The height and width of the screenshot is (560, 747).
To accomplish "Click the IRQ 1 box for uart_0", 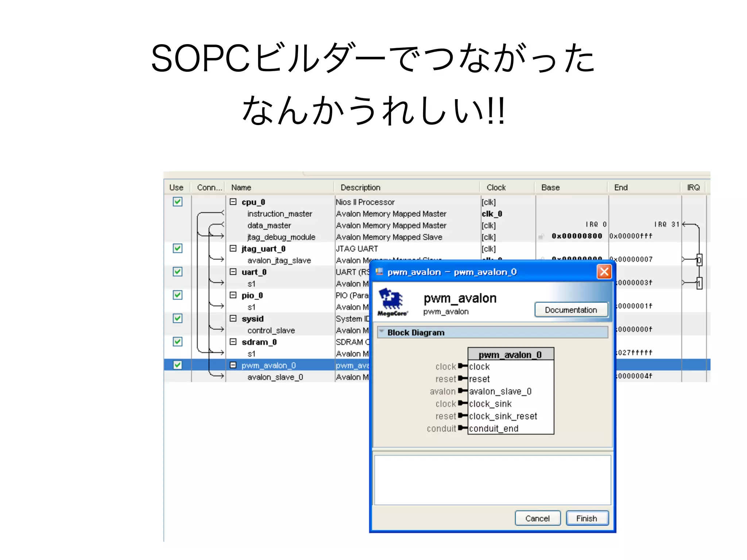I will click(x=699, y=283).
